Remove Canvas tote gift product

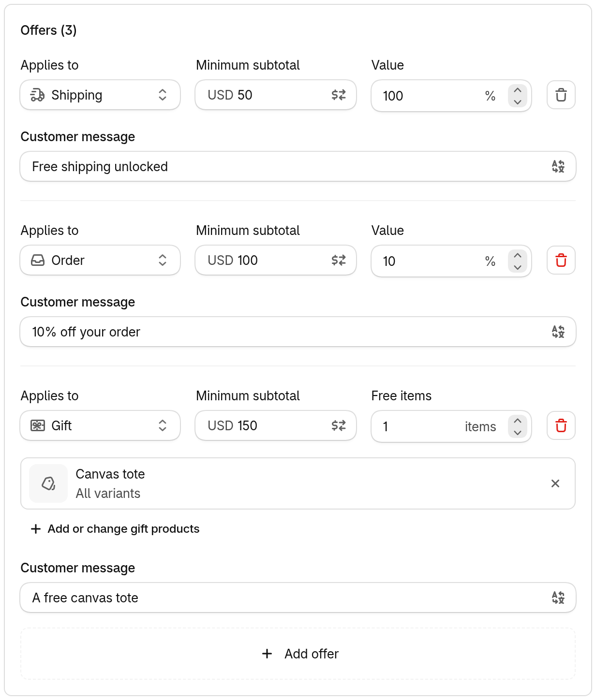[555, 483]
